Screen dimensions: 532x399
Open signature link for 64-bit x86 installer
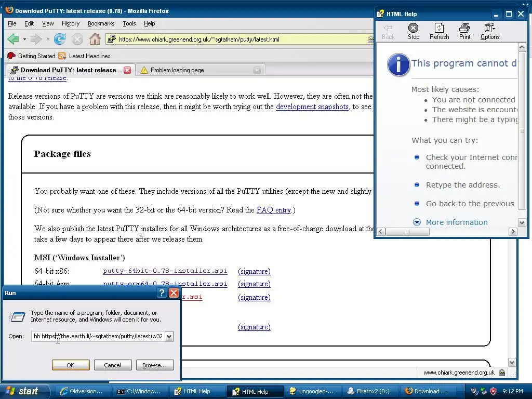[x=254, y=271]
